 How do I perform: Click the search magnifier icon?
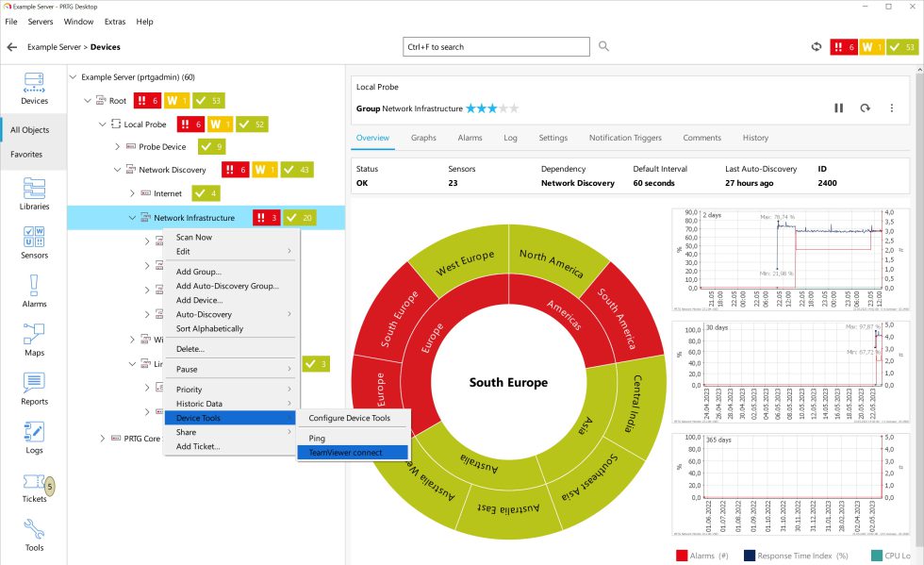[603, 46]
